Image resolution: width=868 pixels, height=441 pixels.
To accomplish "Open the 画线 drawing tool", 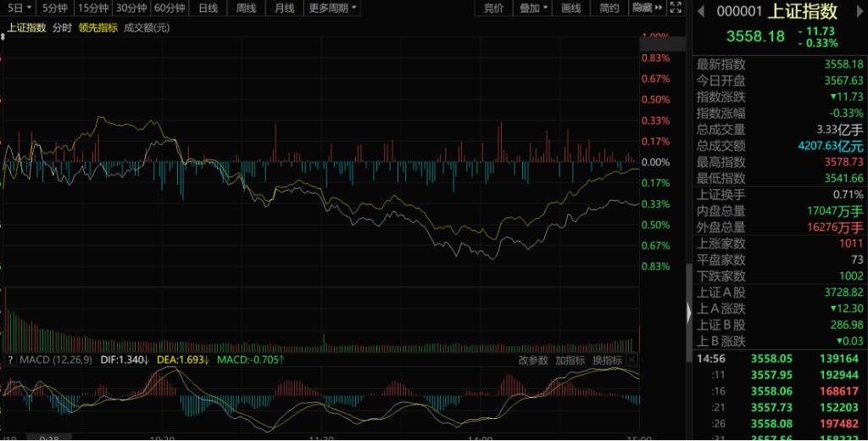I will (x=571, y=8).
